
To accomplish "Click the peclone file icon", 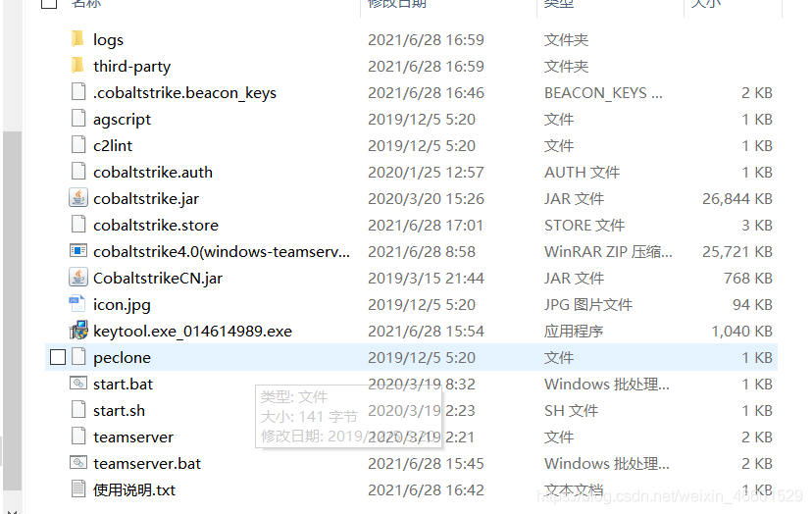I will click(x=78, y=356).
